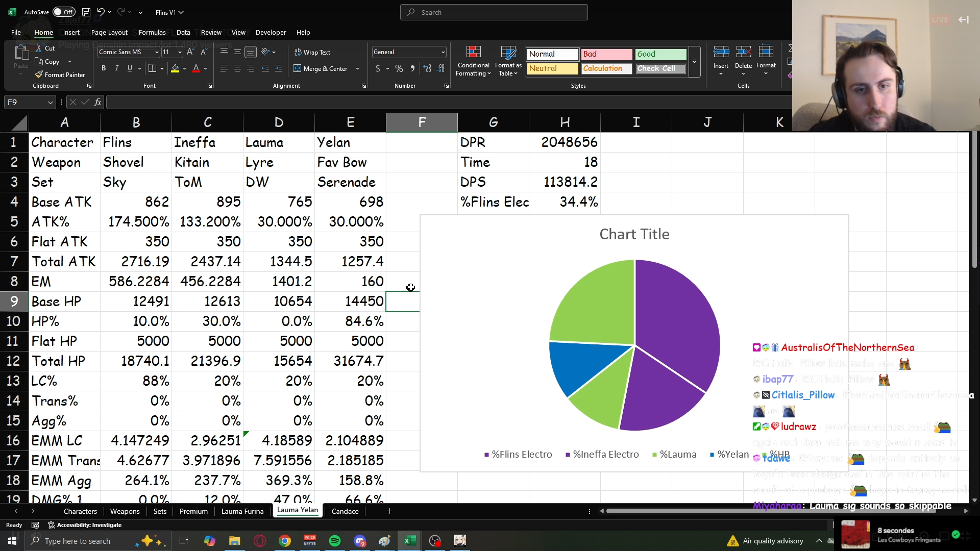Switch to the Data ribbon tab
Screen dimensions: 980x551
click(183, 32)
